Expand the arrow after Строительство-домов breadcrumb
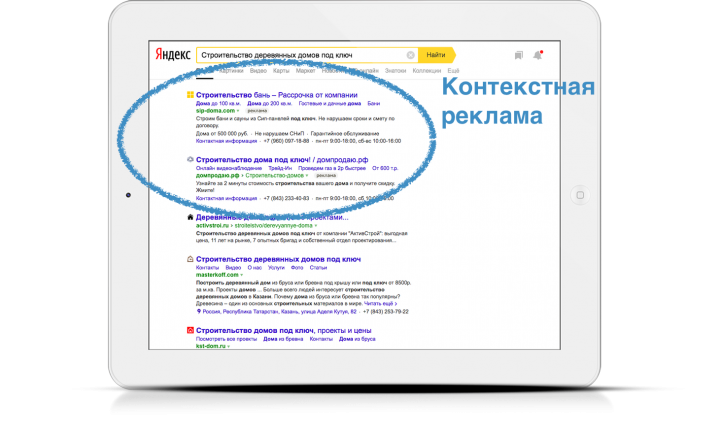 pyautogui.click(x=307, y=175)
